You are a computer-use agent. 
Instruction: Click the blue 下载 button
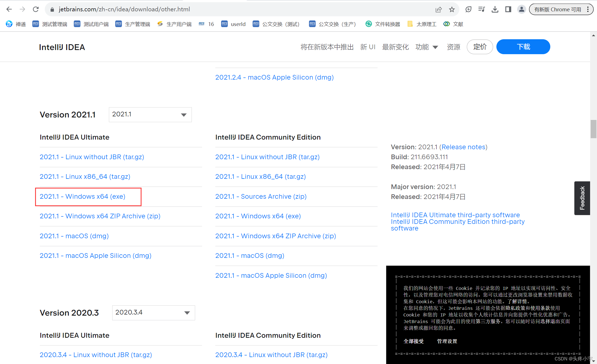click(x=523, y=47)
